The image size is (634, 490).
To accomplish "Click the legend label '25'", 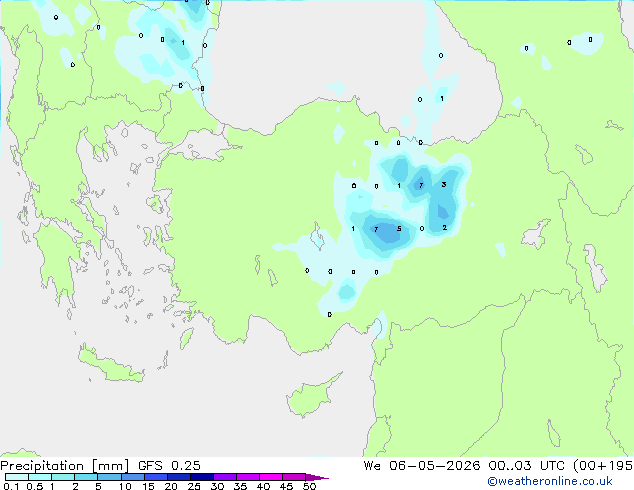I will tap(194, 486).
